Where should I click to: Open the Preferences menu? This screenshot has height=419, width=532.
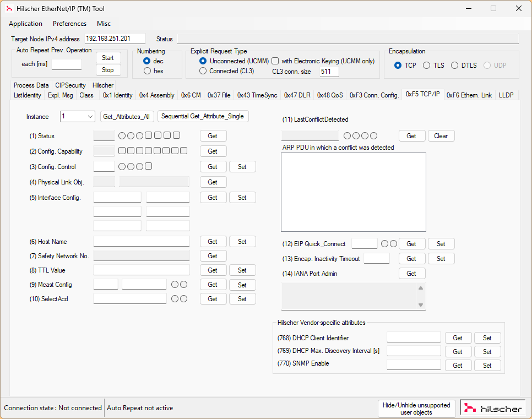click(x=69, y=24)
